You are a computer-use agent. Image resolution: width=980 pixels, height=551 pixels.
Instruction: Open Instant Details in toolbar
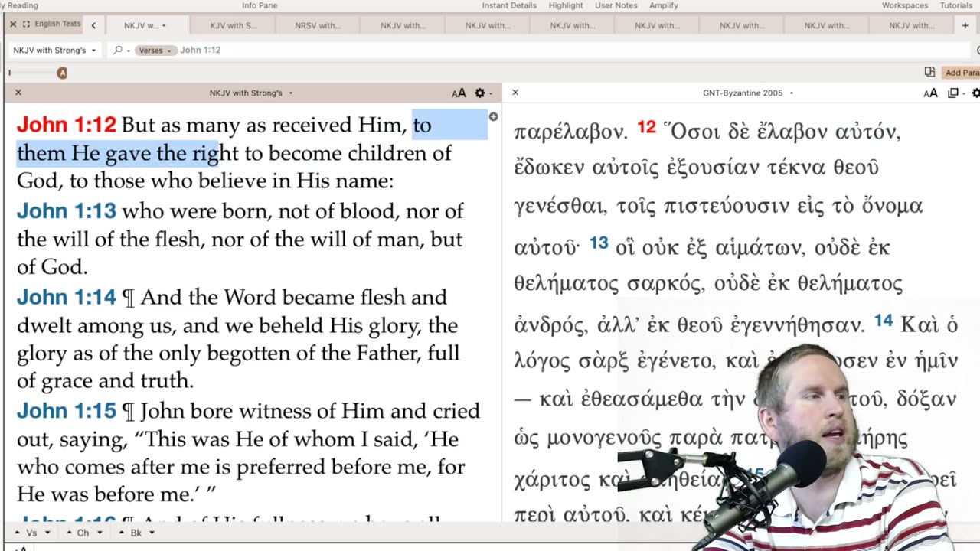(509, 5)
